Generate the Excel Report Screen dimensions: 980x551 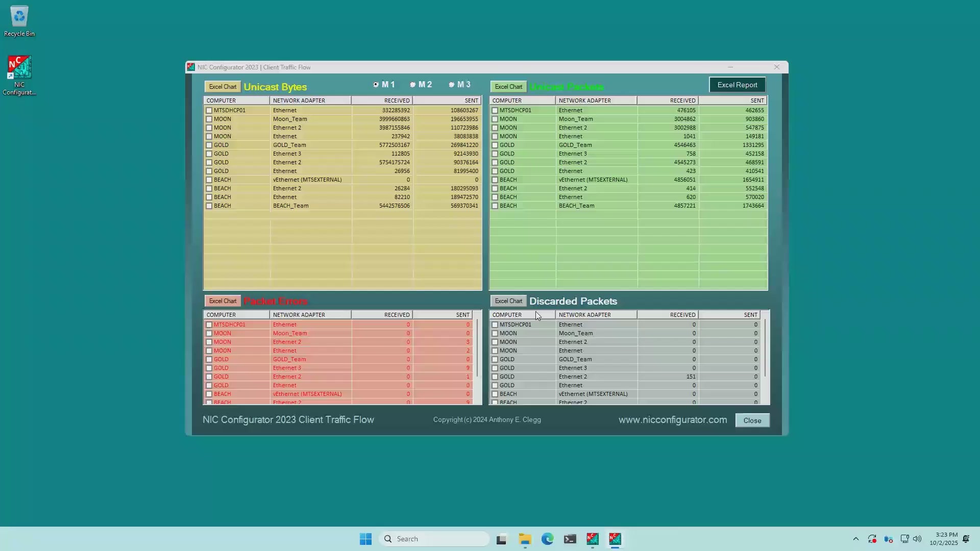(737, 85)
